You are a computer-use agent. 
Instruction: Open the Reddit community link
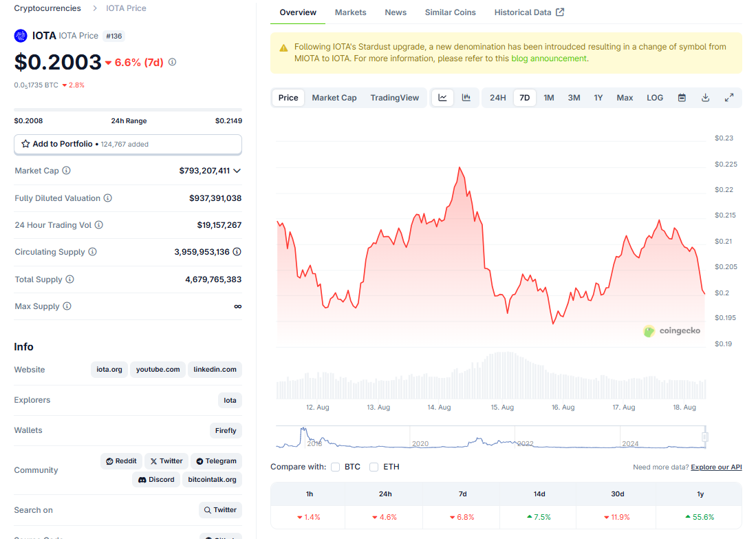point(122,461)
